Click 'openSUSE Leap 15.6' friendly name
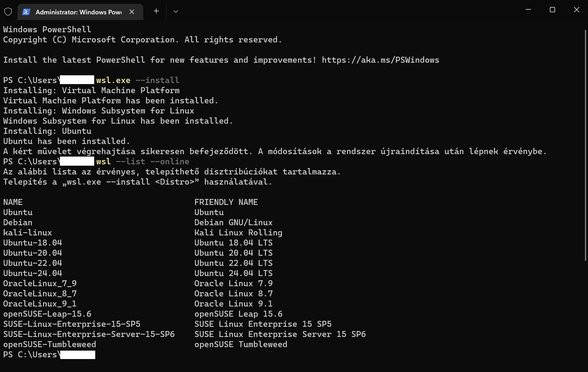Image resolution: width=588 pixels, height=372 pixels. pyautogui.click(x=238, y=314)
